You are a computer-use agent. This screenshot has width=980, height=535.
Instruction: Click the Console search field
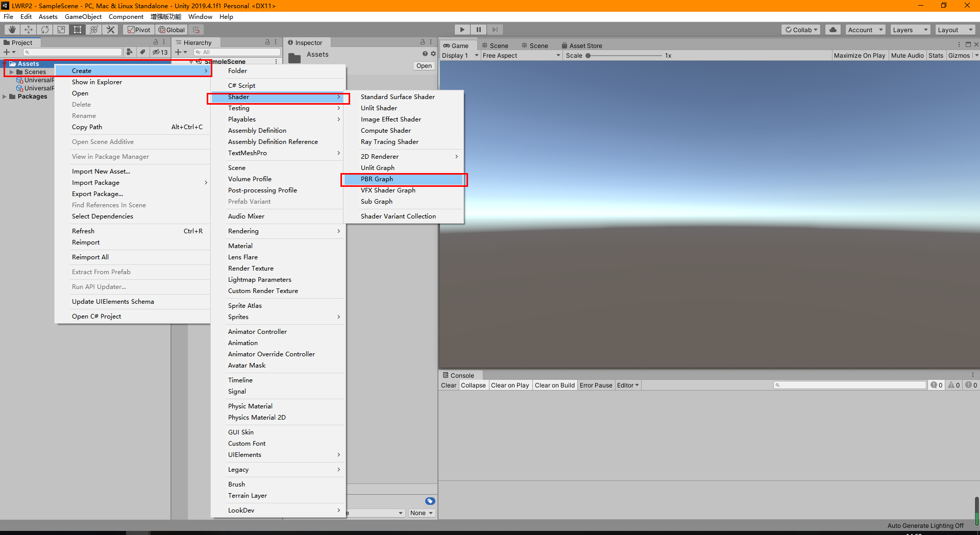point(850,385)
